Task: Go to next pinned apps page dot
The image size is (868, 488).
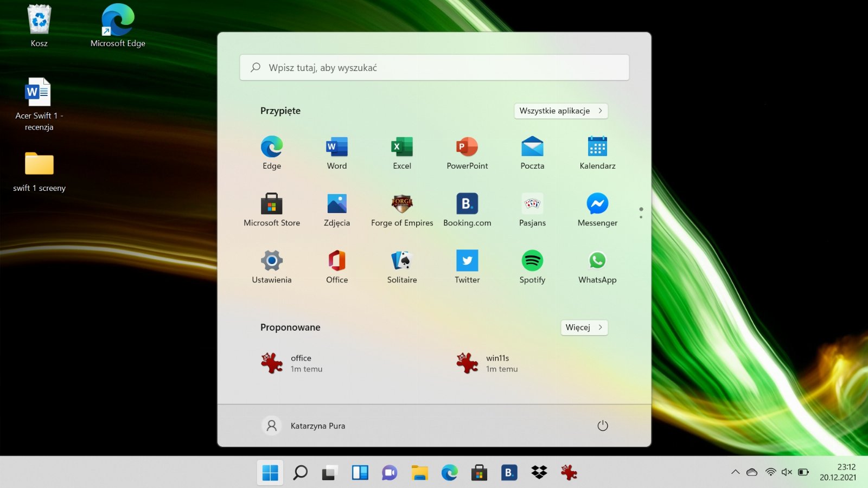Action: click(641, 217)
